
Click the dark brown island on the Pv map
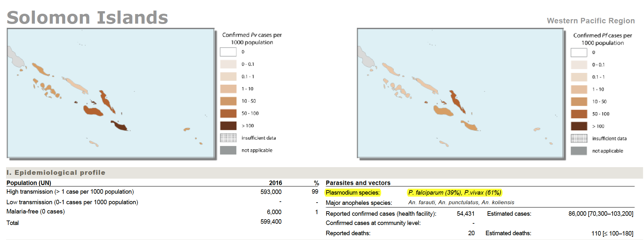click(x=120, y=126)
